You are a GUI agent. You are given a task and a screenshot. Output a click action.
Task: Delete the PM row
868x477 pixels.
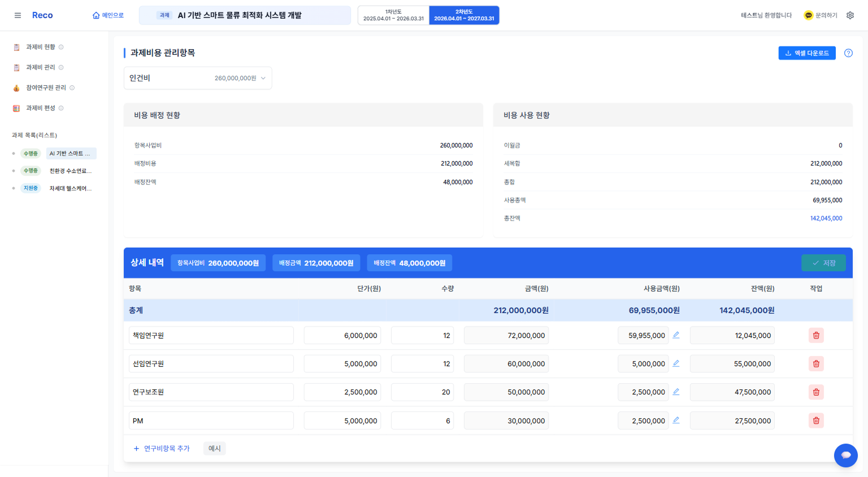[x=816, y=420]
